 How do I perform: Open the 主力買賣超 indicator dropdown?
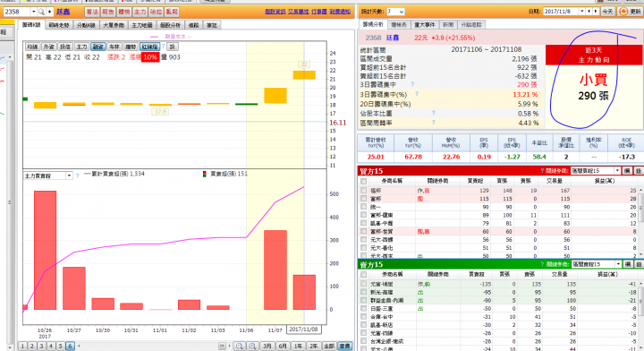[x=70, y=175]
